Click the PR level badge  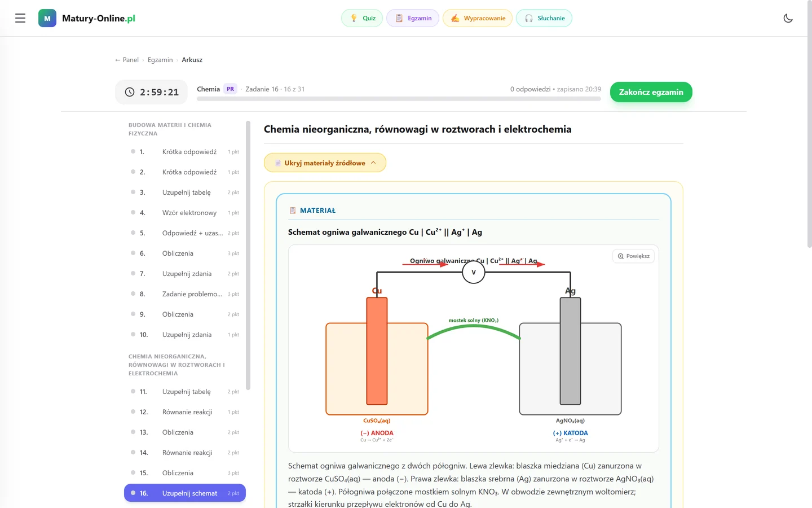pyautogui.click(x=230, y=89)
